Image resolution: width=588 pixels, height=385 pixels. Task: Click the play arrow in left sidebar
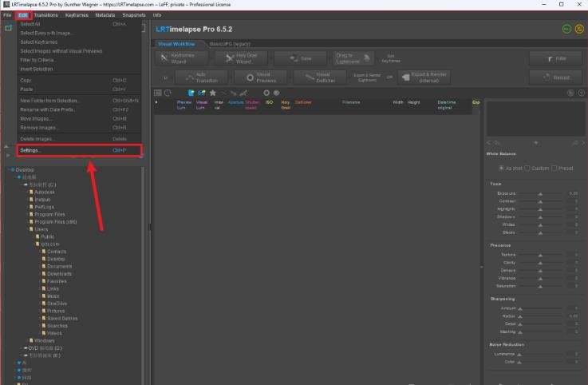[x=8, y=155]
